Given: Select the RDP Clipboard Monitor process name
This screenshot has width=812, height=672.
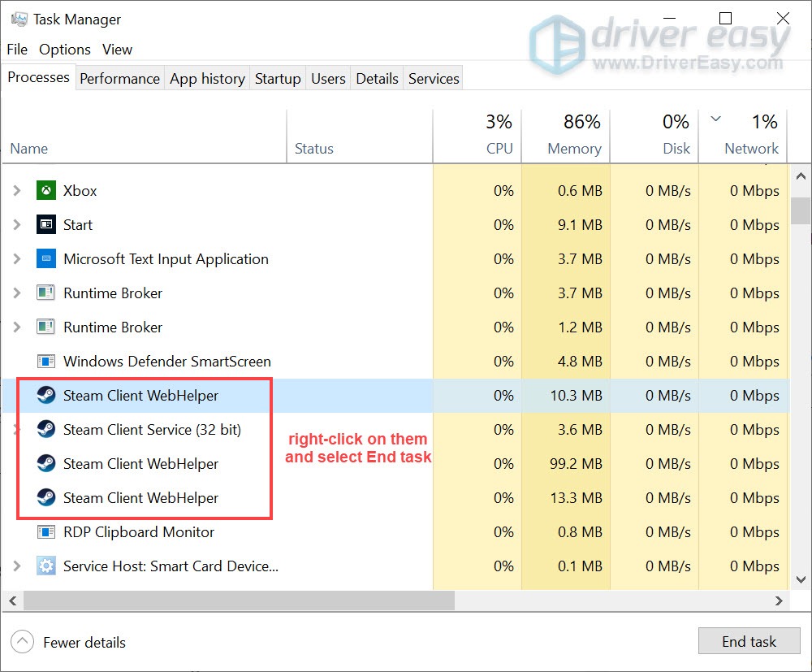Looking at the screenshot, I should point(139,532).
